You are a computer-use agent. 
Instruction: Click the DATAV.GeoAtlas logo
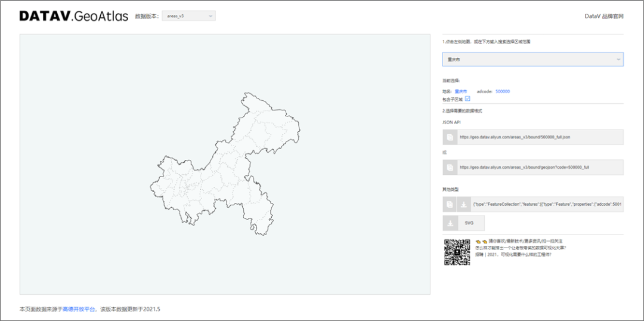[73, 17]
